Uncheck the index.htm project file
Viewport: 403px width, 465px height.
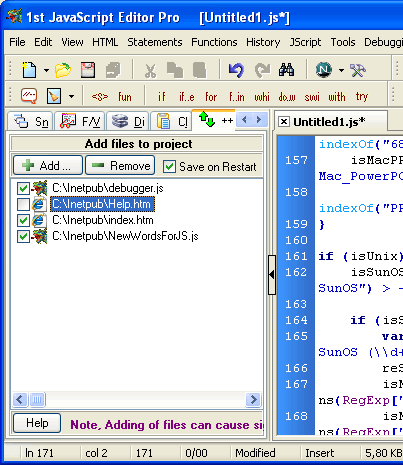click(23, 220)
